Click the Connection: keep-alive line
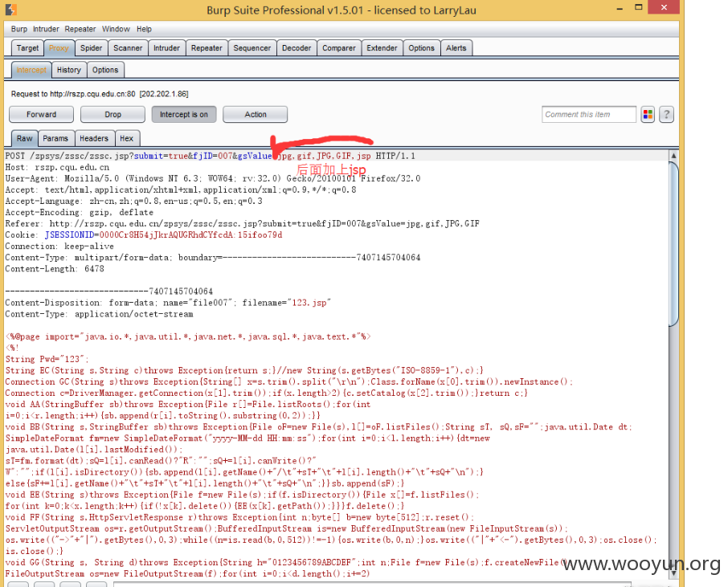728x587 pixels. (x=59, y=246)
